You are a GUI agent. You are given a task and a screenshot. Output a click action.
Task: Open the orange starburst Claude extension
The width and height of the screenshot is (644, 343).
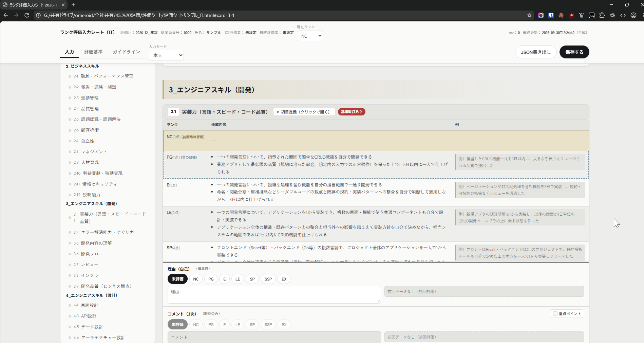[561, 15]
